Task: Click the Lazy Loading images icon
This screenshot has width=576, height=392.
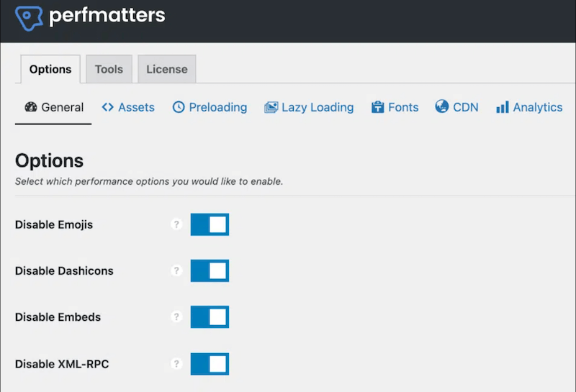Action: pos(271,107)
